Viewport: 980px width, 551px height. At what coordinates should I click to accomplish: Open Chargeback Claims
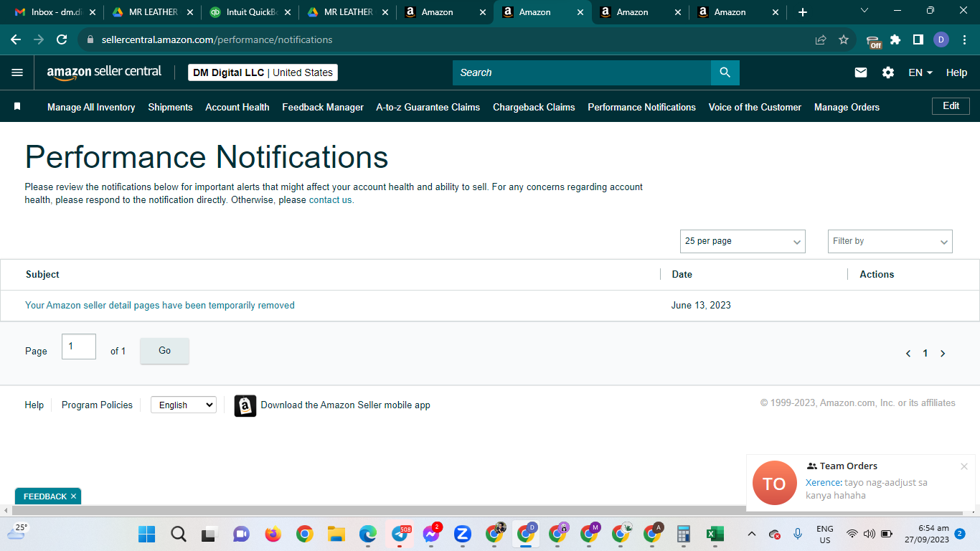[x=534, y=107]
